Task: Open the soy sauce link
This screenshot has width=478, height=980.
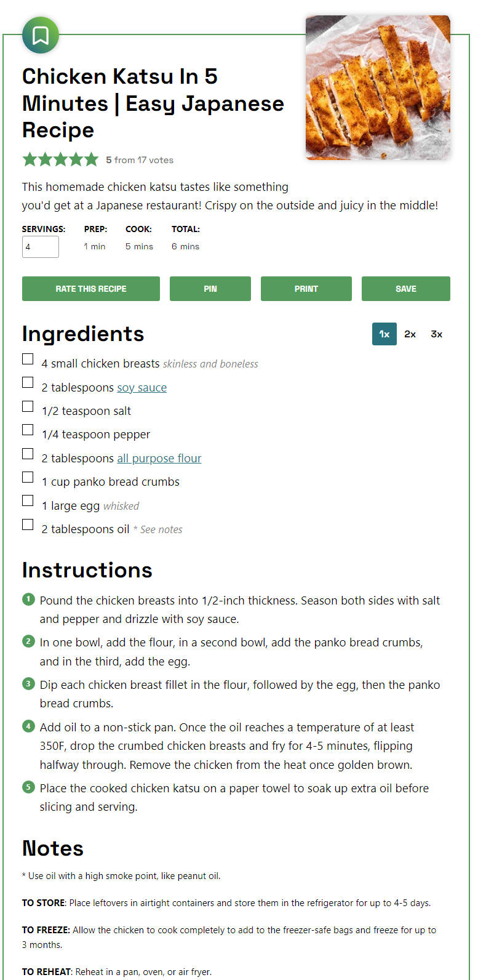Action: (142, 388)
